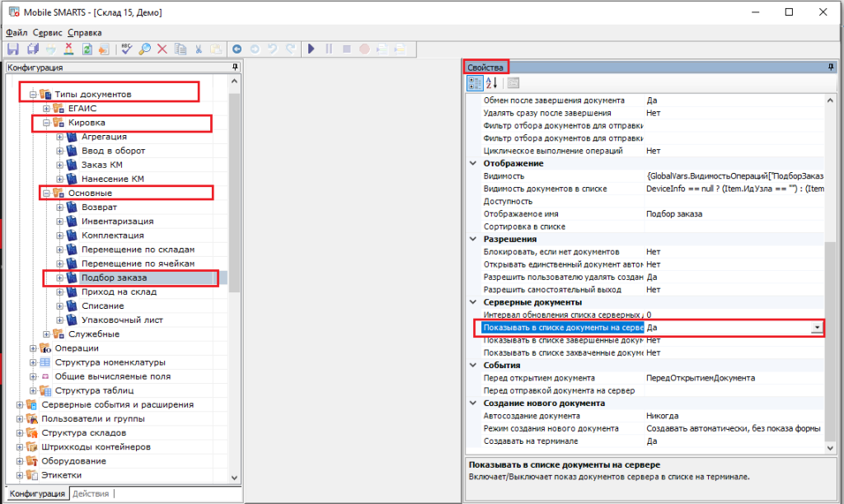Screen dimensions: 844x504
Task: Collapse the Основные tree node
Action: pos(46,193)
